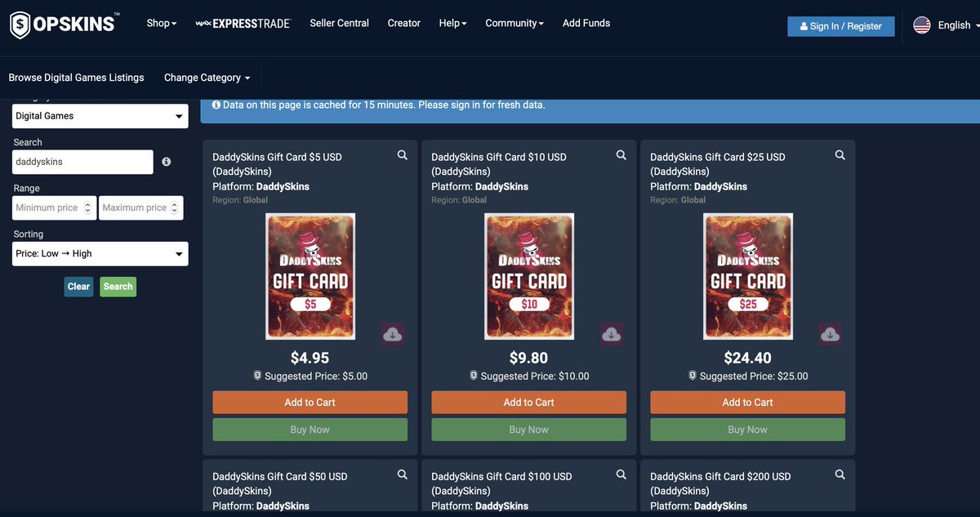Screen dimensions: 980x517
Task: Open the Digital Games category select
Action: pos(100,116)
